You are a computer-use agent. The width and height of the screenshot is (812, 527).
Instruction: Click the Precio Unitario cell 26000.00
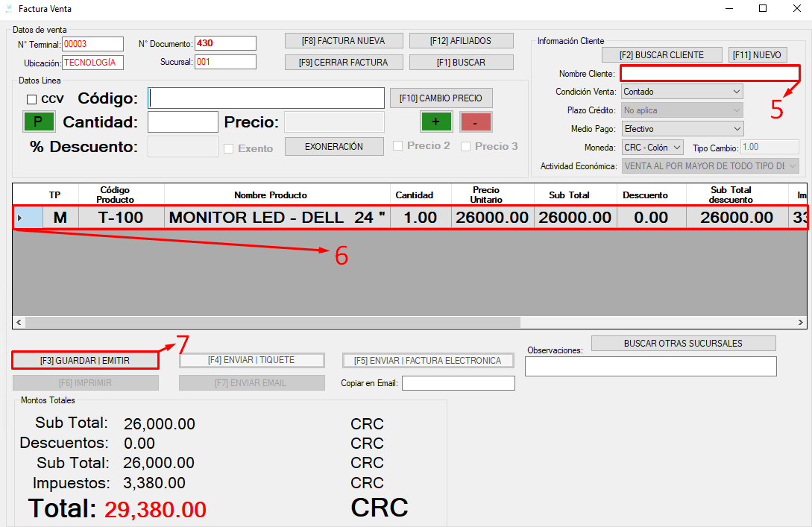point(492,218)
